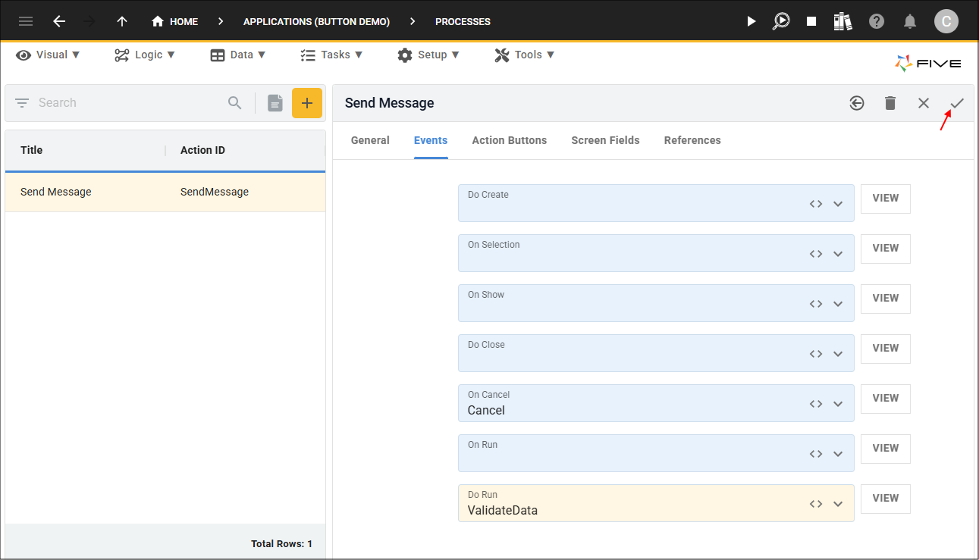Stop the running application
This screenshot has width=979, height=560.
[x=811, y=21]
